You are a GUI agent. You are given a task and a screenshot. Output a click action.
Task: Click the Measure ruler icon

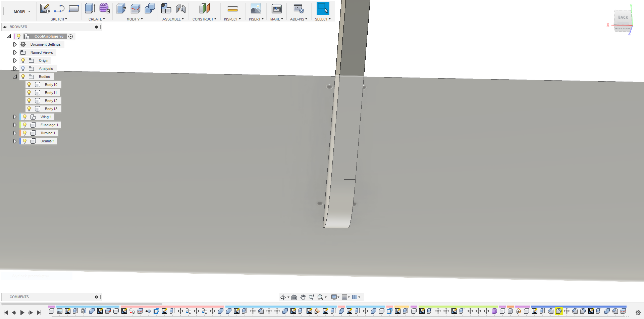point(232,8)
